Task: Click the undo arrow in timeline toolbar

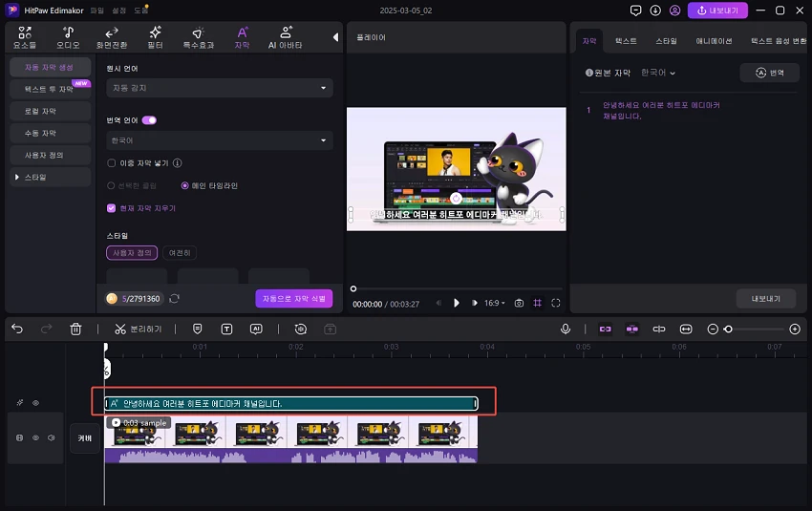Action: [17, 329]
